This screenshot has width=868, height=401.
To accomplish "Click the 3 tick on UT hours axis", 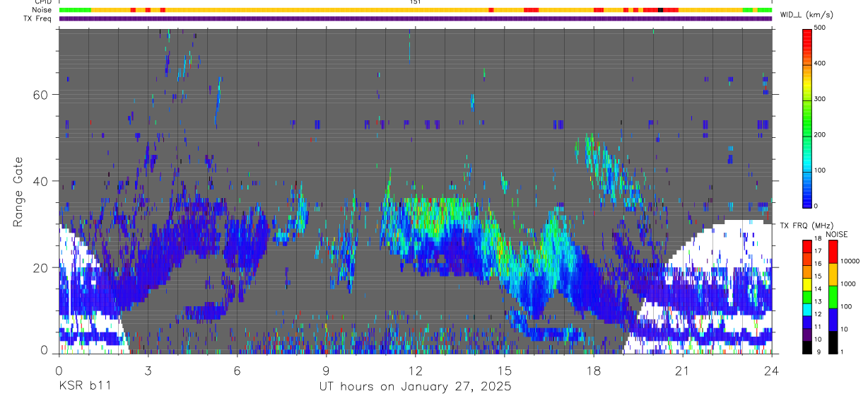I will (148, 369).
